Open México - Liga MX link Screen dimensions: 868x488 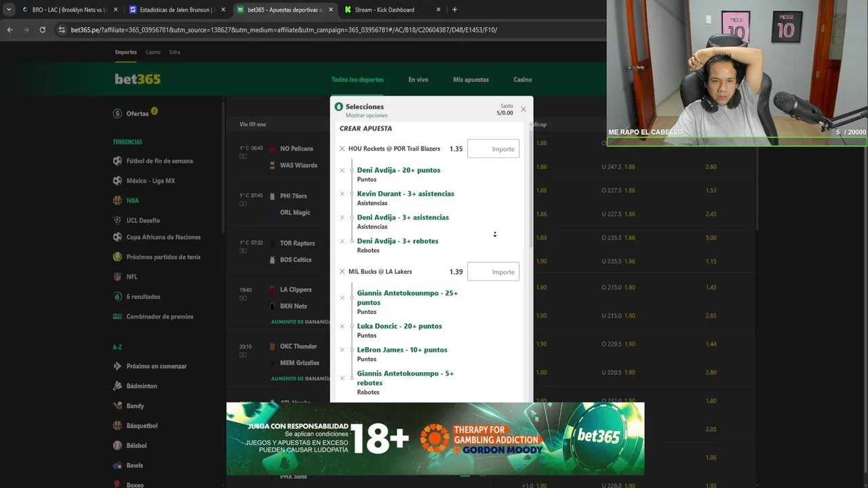coord(151,181)
